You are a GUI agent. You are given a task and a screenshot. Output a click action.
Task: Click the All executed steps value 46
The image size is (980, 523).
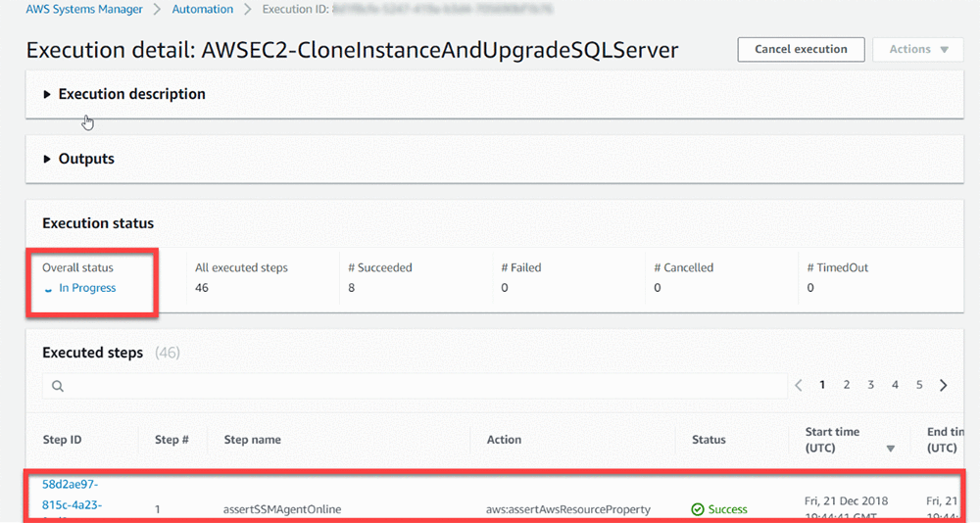point(201,288)
